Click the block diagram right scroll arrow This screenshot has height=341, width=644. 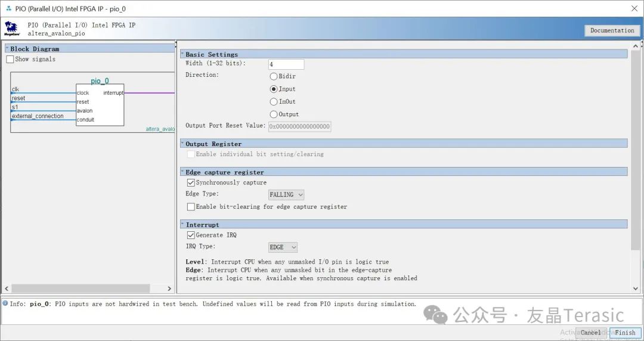(169, 289)
